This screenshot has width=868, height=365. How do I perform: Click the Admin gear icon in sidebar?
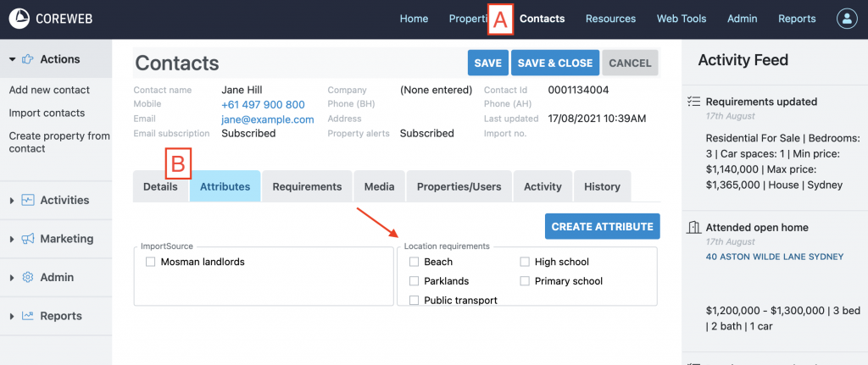(x=28, y=278)
